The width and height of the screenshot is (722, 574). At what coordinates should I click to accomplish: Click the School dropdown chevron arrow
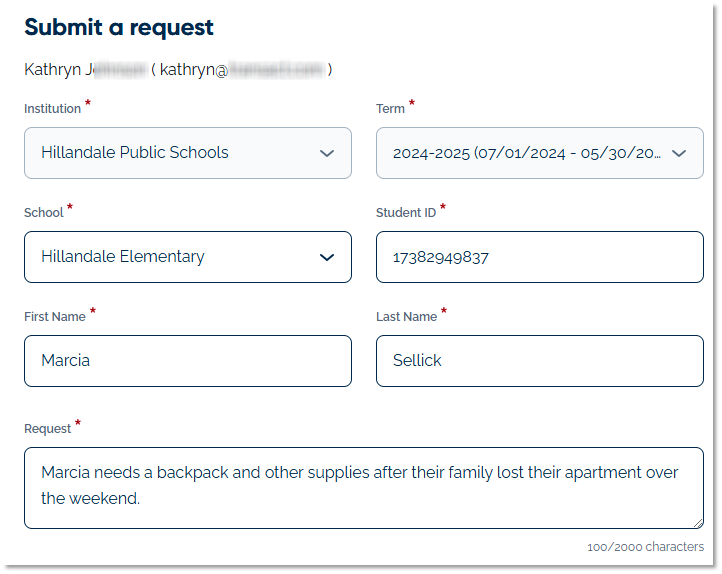point(326,257)
